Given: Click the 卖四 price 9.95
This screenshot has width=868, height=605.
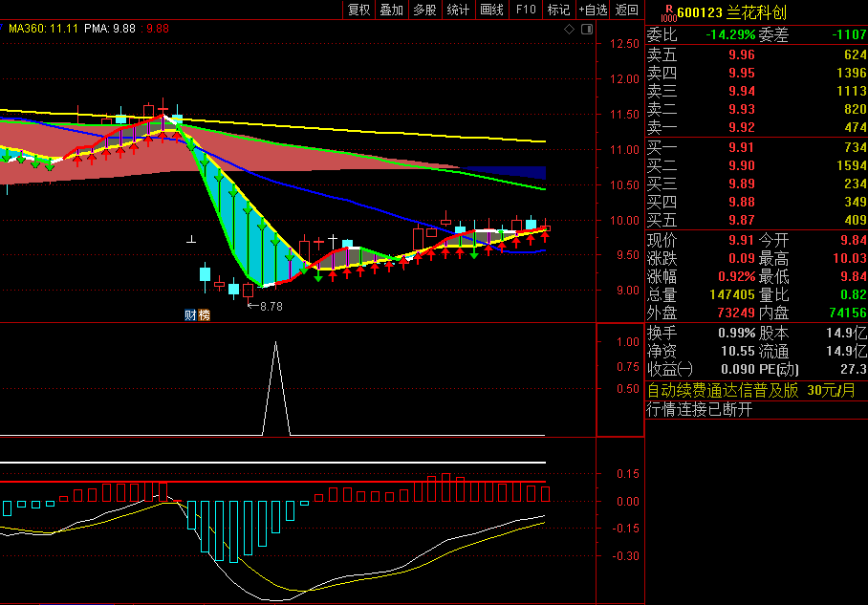Looking at the screenshot, I should [x=741, y=73].
